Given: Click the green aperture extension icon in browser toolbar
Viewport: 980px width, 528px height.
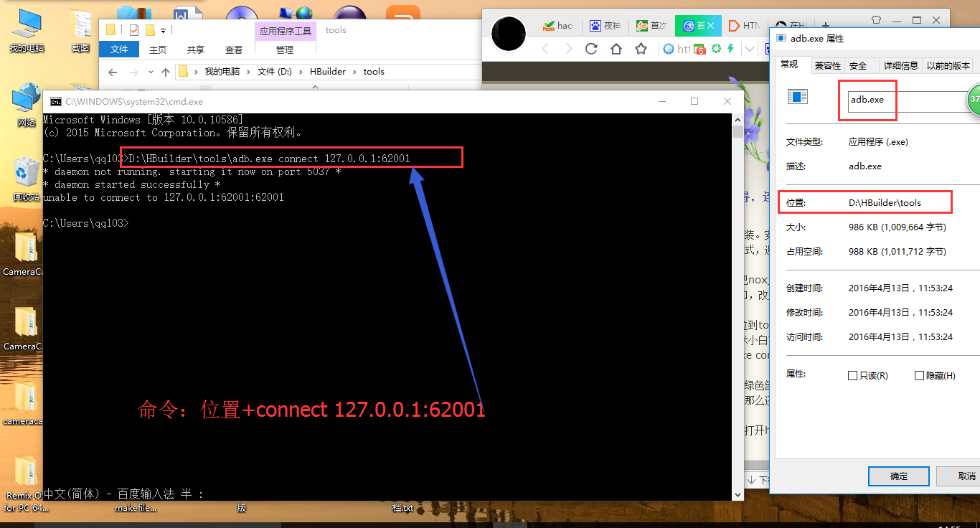Looking at the screenshot, I should [716, 48].
